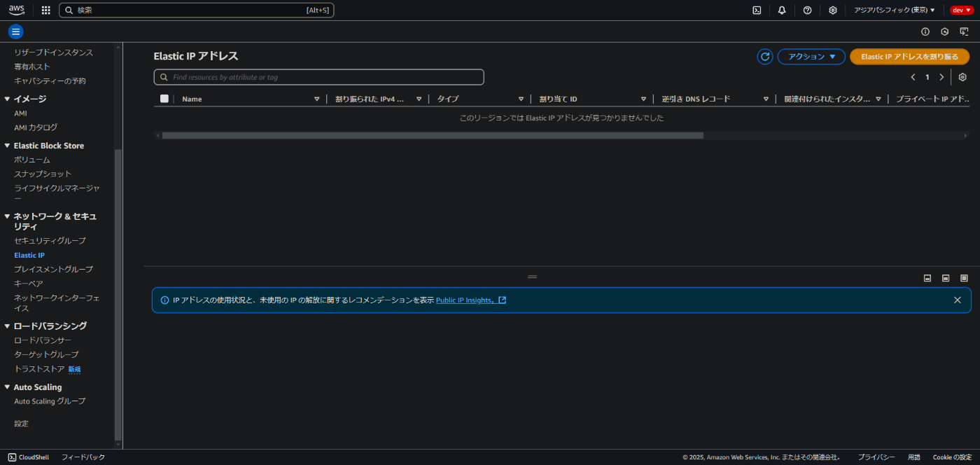Open スナップショット in sidebar
The image size is (980, 465).
pos(43,174)
